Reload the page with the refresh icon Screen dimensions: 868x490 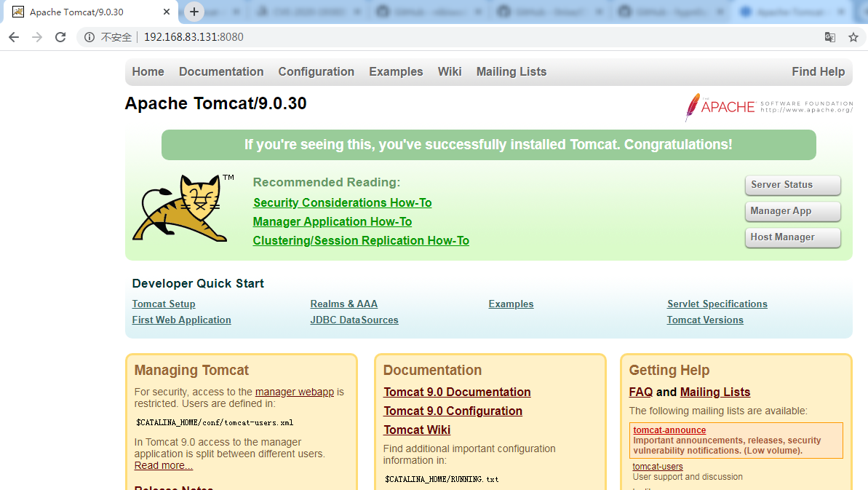[x=60, y=37]
